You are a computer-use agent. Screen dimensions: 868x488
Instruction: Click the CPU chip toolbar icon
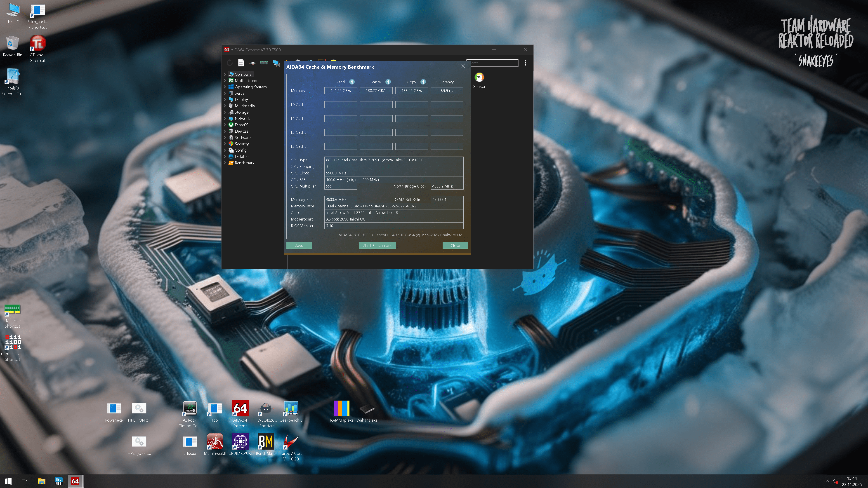(x=252, y=63)
